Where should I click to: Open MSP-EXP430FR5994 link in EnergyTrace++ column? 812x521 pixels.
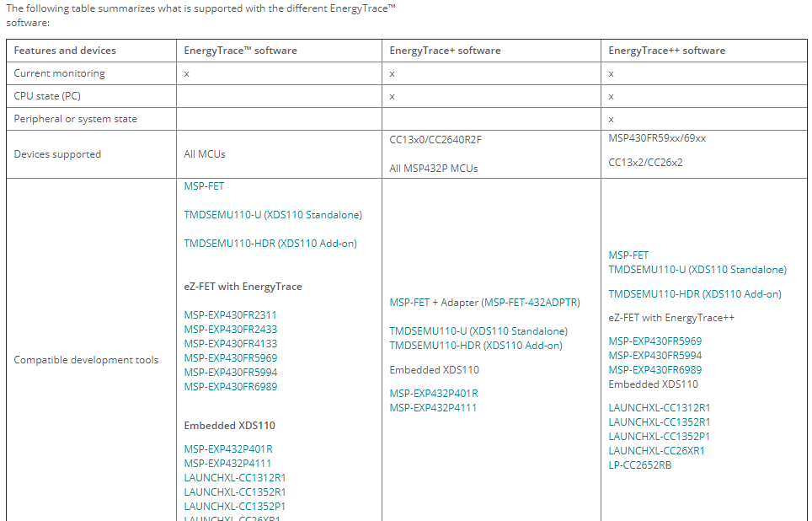click(655, 356)
